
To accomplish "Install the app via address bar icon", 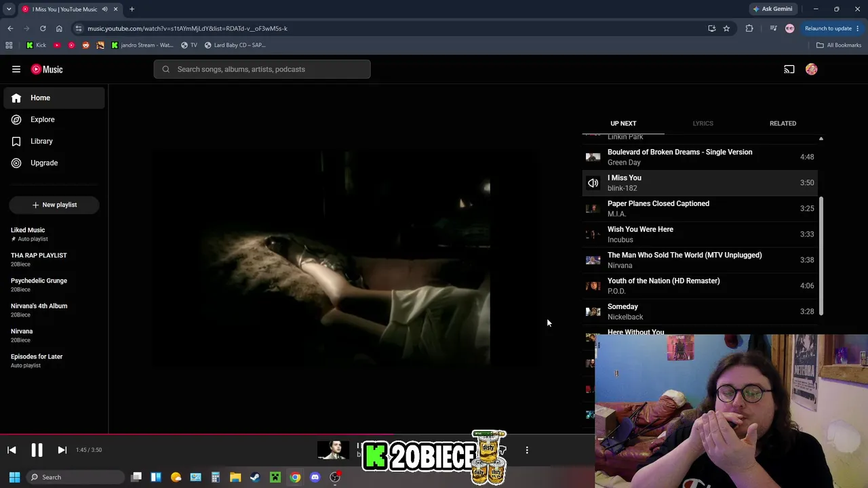I will [x=711, y=28].
